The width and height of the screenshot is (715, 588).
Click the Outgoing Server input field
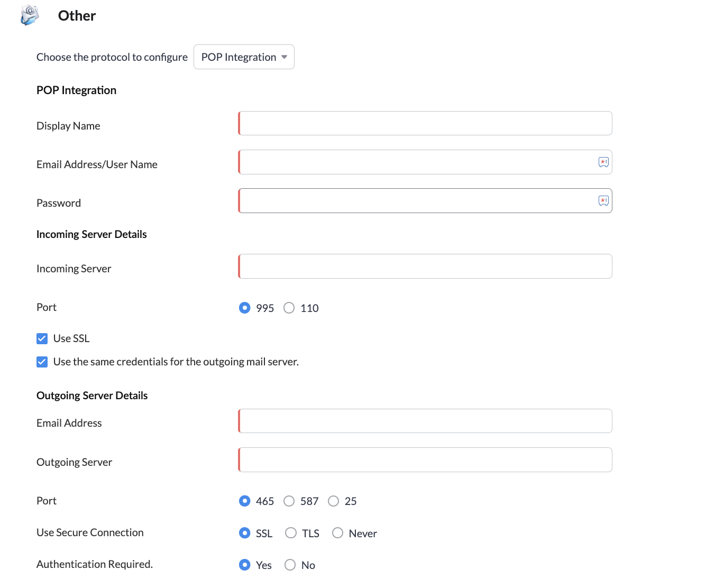click(425, 460)
